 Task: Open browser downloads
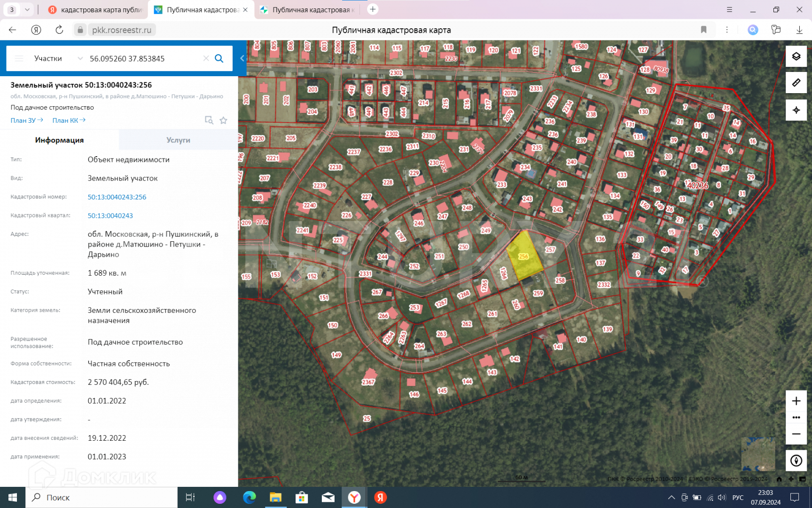click(799, 30)
